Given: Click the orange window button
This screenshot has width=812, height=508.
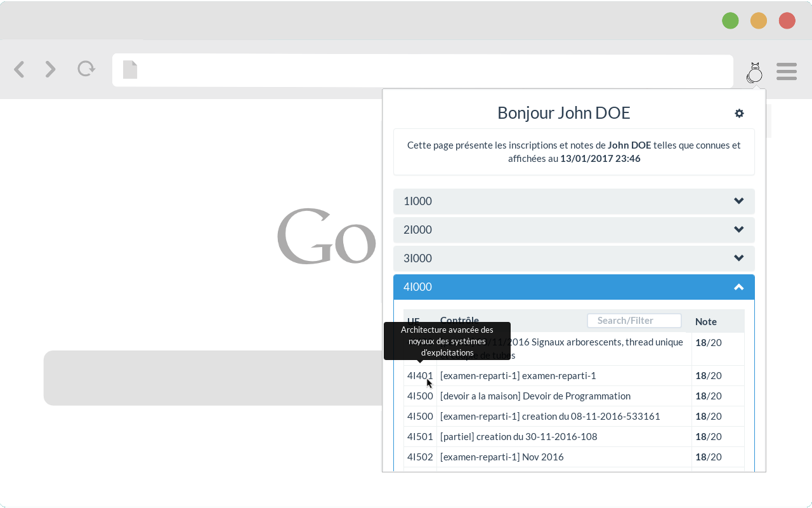Looking at the screenshot, I should [759, 21].
